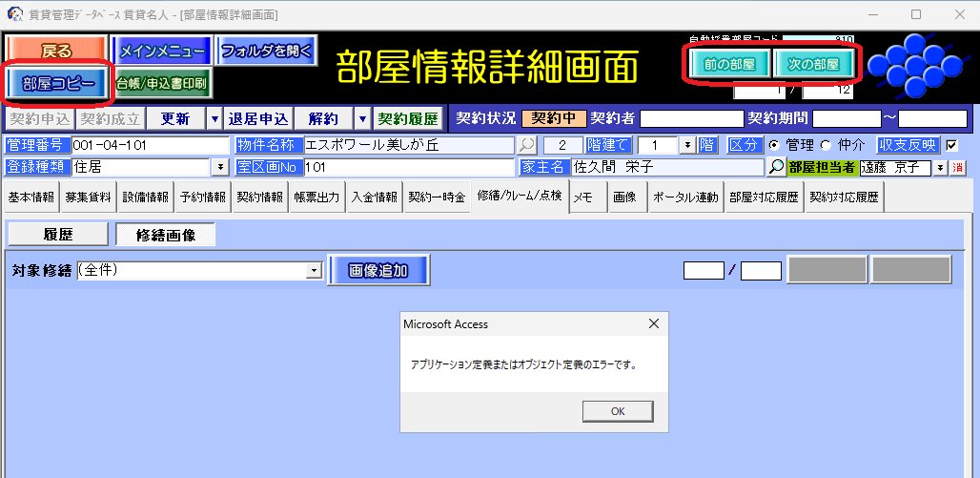980x478 pixels.
Task: Click OK in the error dialog
Action: click(x=618, y=410)
